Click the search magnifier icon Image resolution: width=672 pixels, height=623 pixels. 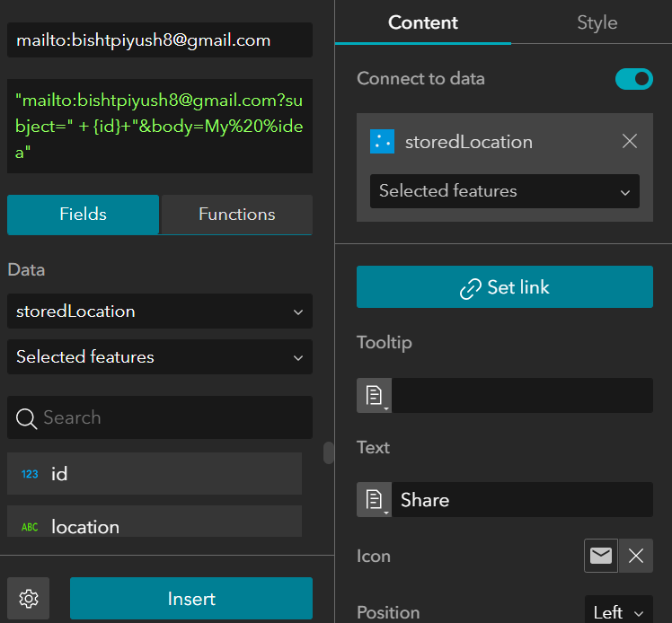pos(26,417)
